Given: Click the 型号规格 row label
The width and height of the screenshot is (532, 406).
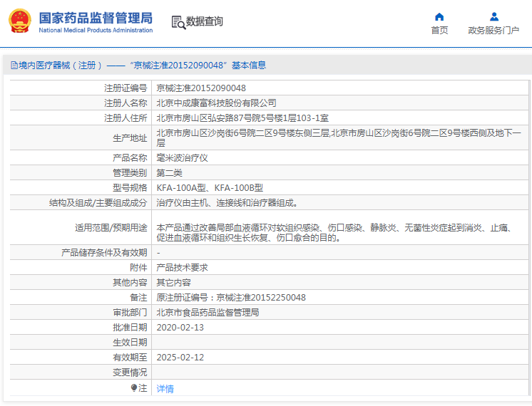Looking at the screenshot, I should (x=130, y=188).
